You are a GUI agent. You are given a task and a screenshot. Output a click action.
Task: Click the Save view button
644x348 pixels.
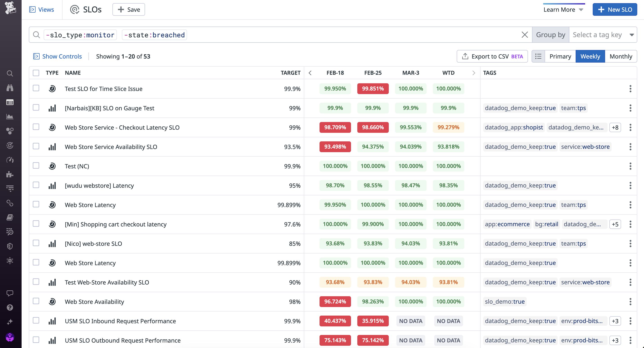tap(128, 9)
